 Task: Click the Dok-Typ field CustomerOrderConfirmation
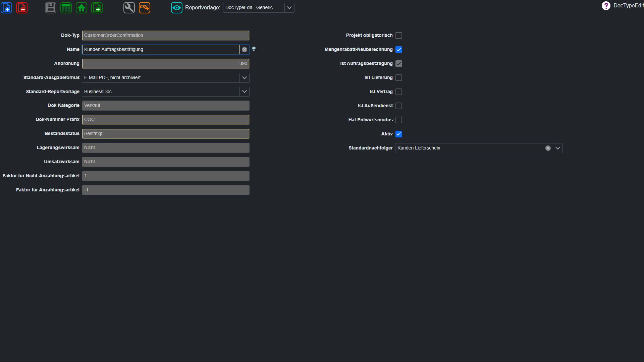tap(166, 36)
